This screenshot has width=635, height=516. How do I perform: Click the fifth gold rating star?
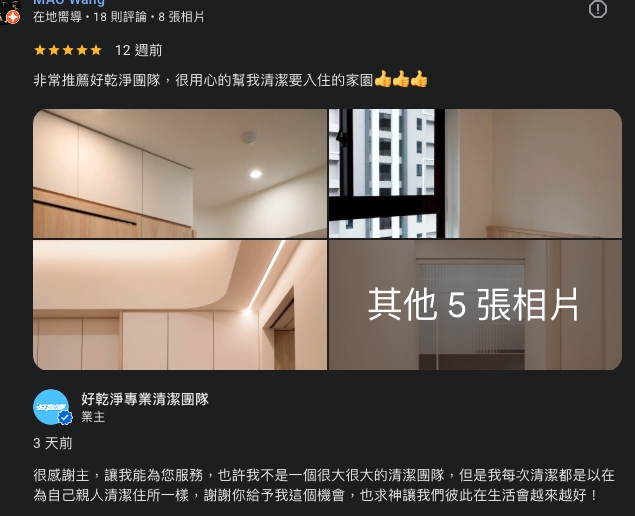[x=96, y=50]
